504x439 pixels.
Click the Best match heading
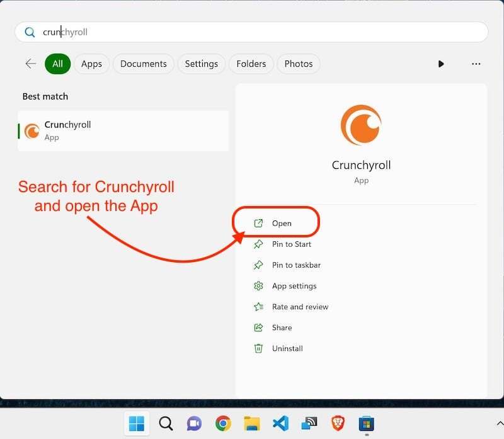pos(45,96)
